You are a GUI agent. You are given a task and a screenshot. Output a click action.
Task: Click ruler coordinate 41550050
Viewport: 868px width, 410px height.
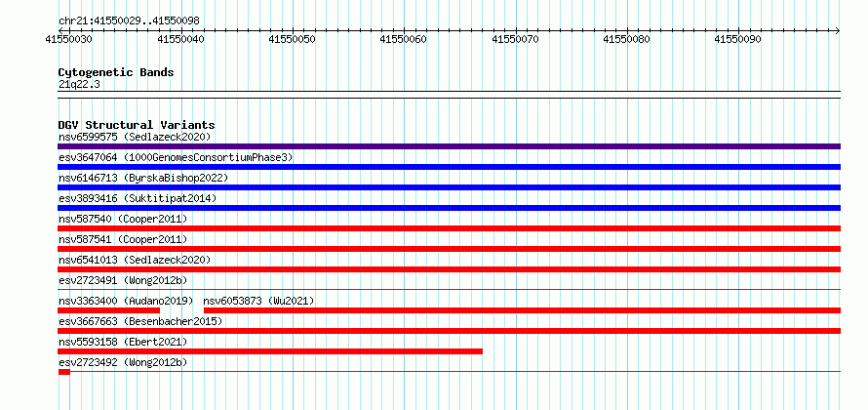point(292,39)
